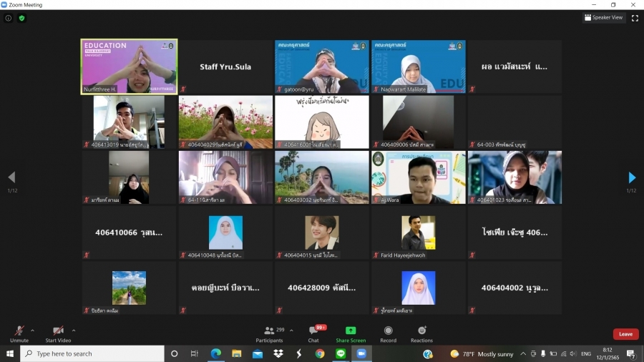Enter full screen mode
This screenshot has width=644, height=362.
(x=635, y=18)
